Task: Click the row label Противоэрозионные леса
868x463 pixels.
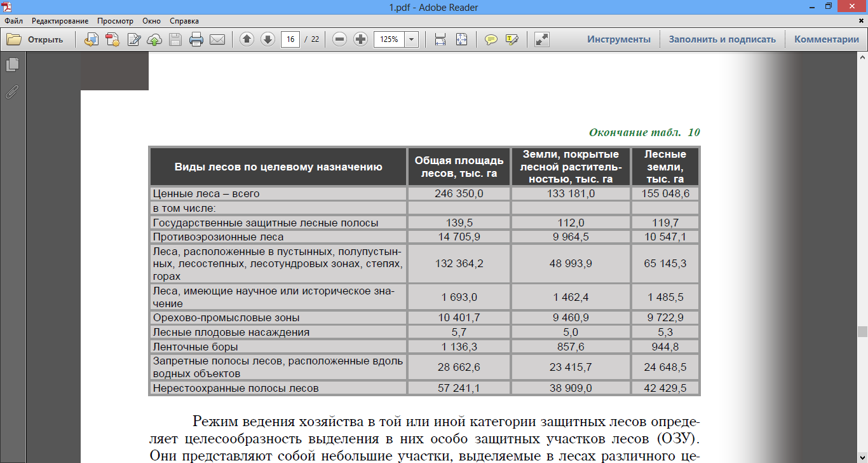Action: pos(218,237)
